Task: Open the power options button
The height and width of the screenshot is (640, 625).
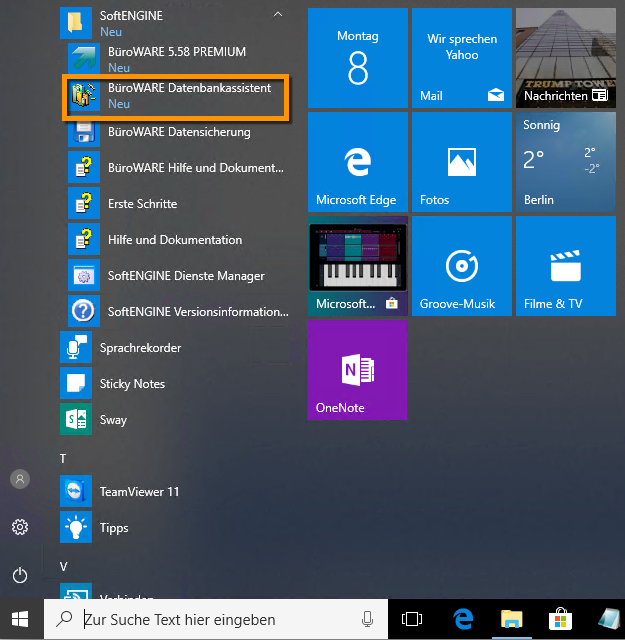Action: (20, 575)
